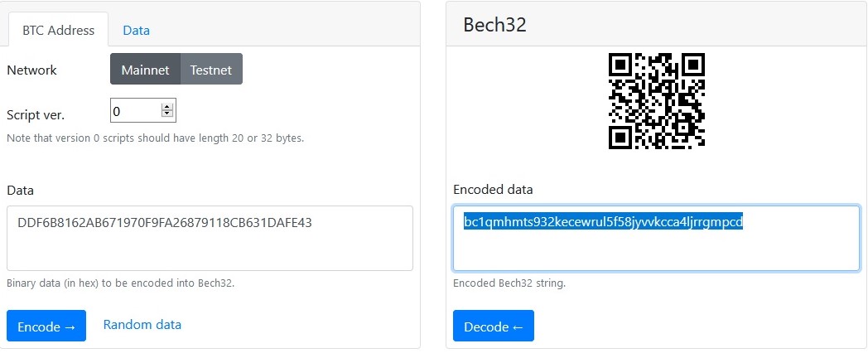Focus the Script ver. number field

pos(134,110)
